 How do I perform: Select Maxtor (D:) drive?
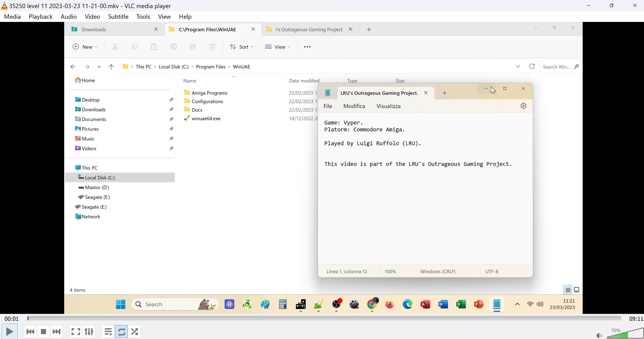point(94,187)
